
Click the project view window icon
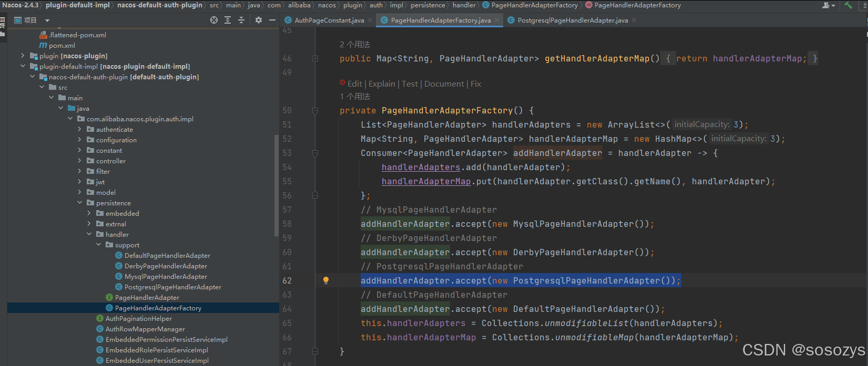click(x=18, y=20)
